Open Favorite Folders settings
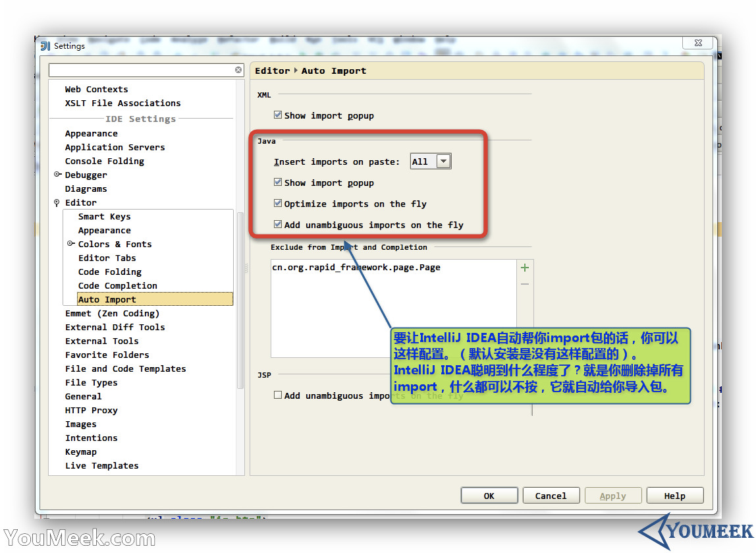The width and height of the screenshot is (756, 553). coord(107,355)
